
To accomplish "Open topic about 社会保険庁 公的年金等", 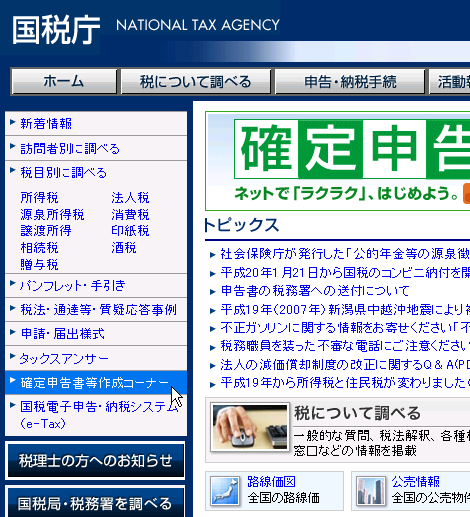I will pyautogui.click(x=345, y=254).
